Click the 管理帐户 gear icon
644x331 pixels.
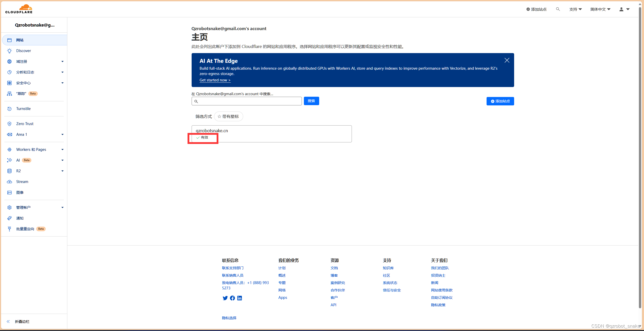9,207
